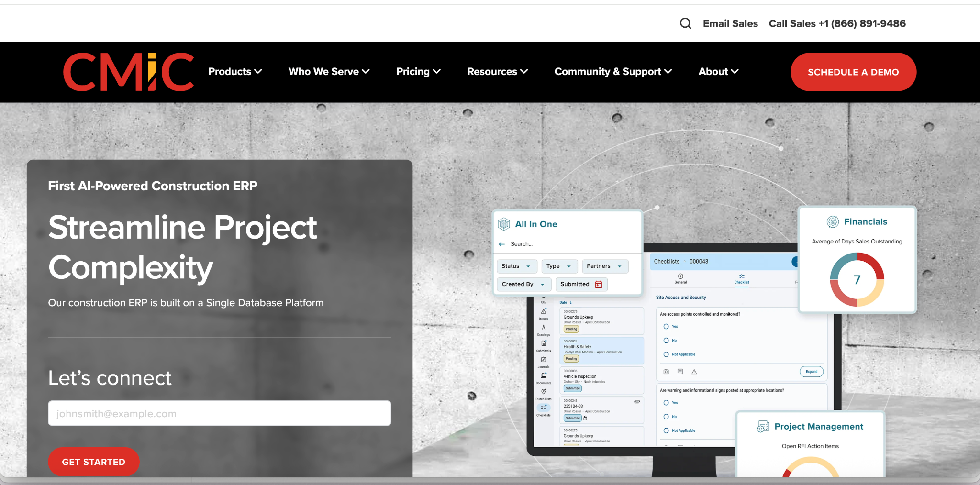Viewport: 980px width, 485px height.
Task: Click the camera icon under access points question
Action: click(x=666, y=372)
